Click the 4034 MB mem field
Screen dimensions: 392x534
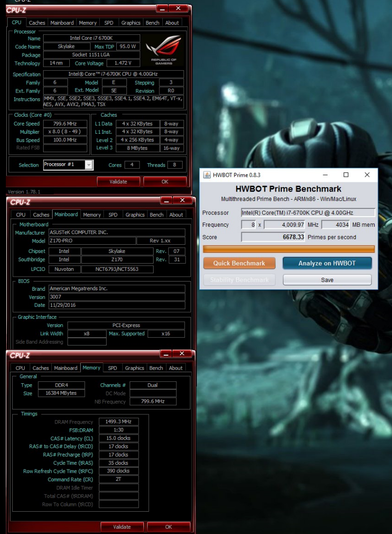(335, 225)
